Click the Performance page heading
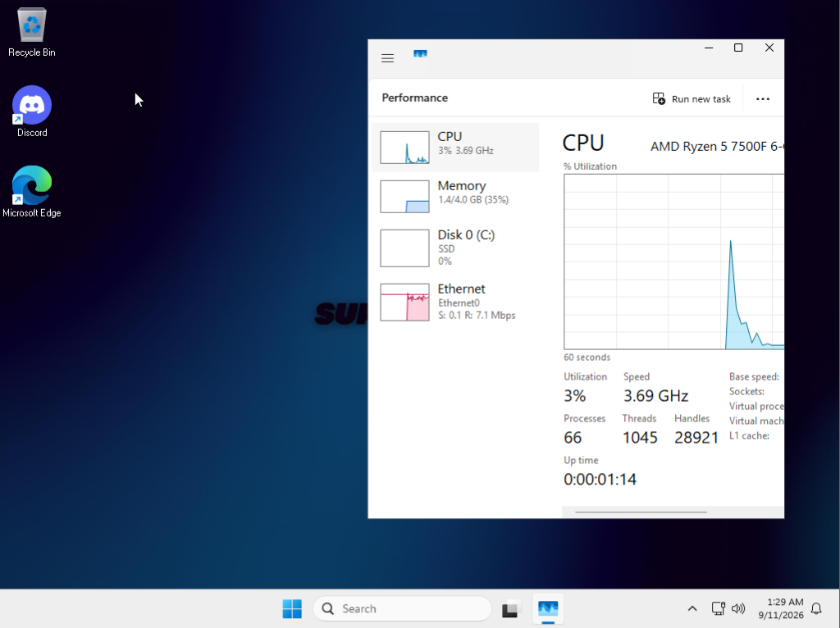840x628 pixels. point(414,98)
